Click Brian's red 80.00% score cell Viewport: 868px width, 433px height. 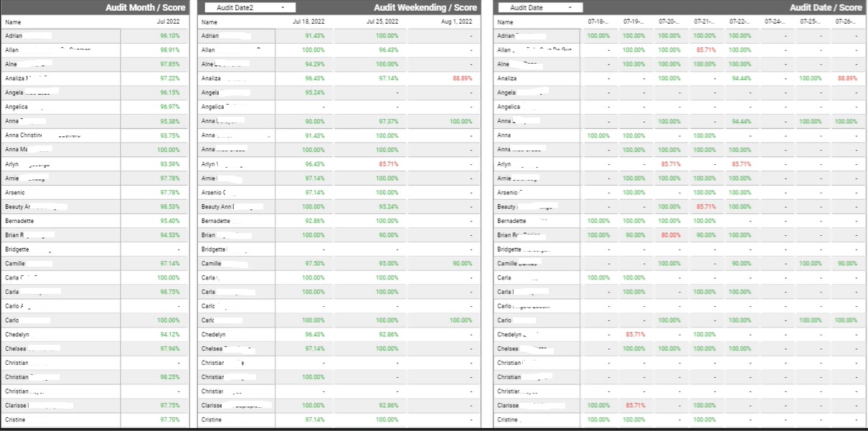click(670, 235)
